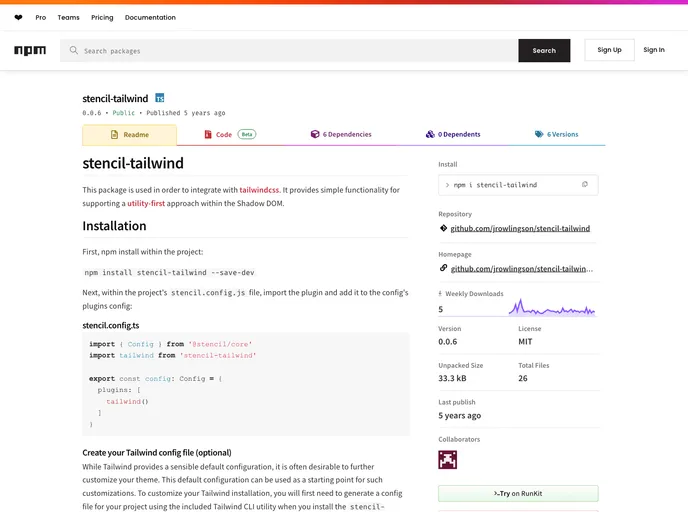Click the stencil.config.ts heading
This screenshot has height=512, width=688.
(111, 325)
